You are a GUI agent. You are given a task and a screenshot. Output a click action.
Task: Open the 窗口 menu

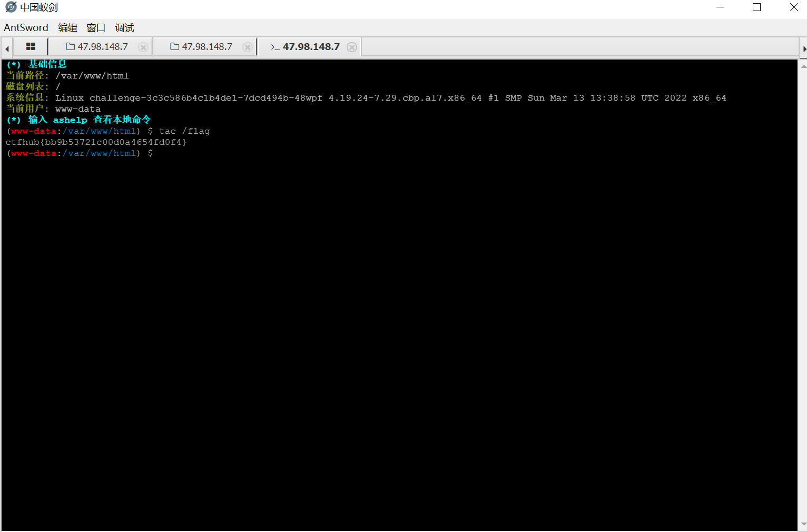click(x=96, y=27)
